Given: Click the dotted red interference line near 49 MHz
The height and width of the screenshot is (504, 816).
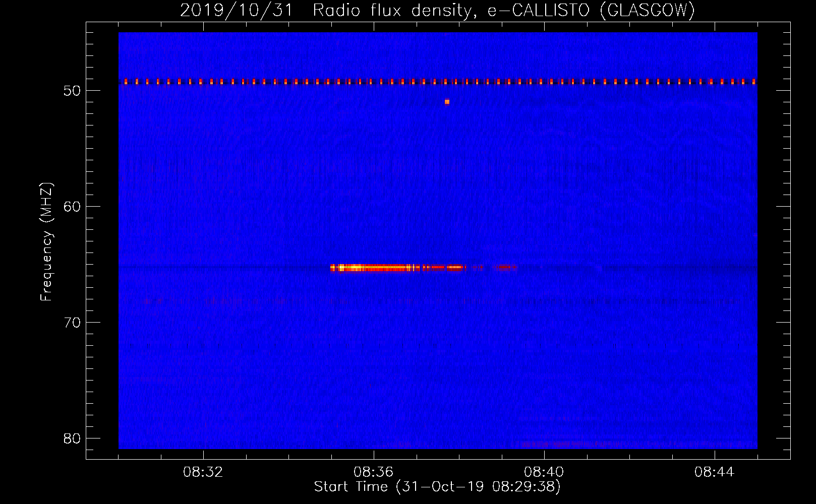Looking at the screenshot, I should (x=438, y=81).
